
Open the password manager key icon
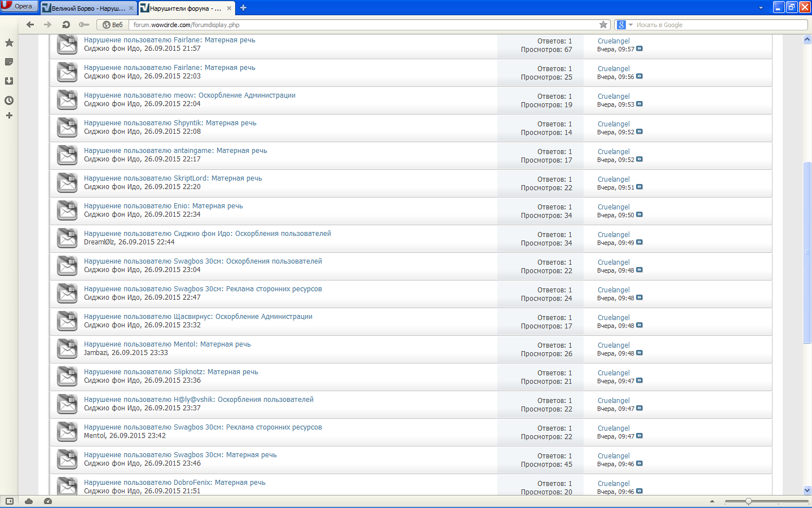(x=84, y=25)
